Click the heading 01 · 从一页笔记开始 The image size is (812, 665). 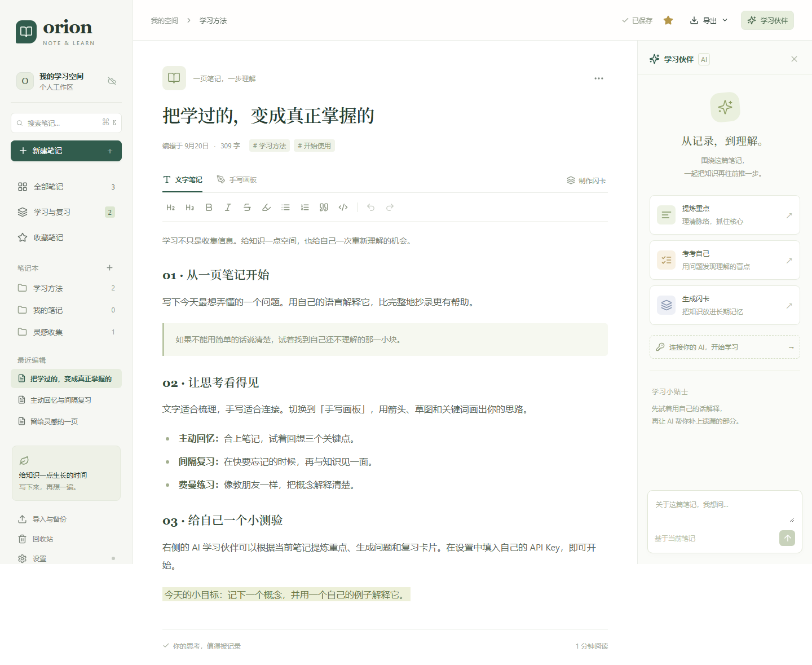coord(216,275)
